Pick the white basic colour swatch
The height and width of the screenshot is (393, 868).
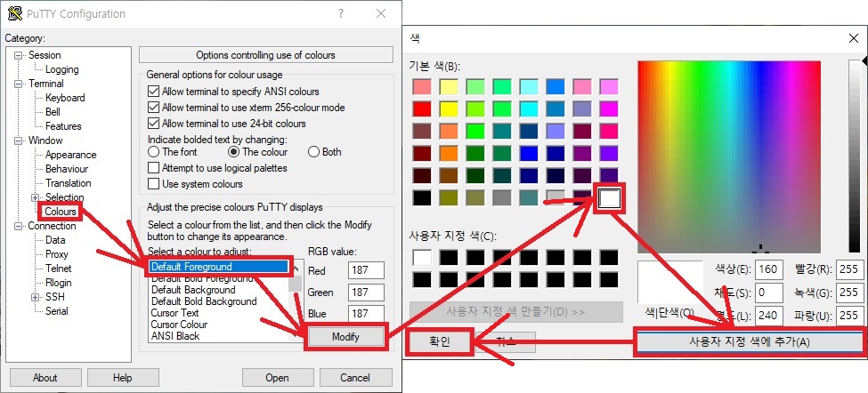609,197
